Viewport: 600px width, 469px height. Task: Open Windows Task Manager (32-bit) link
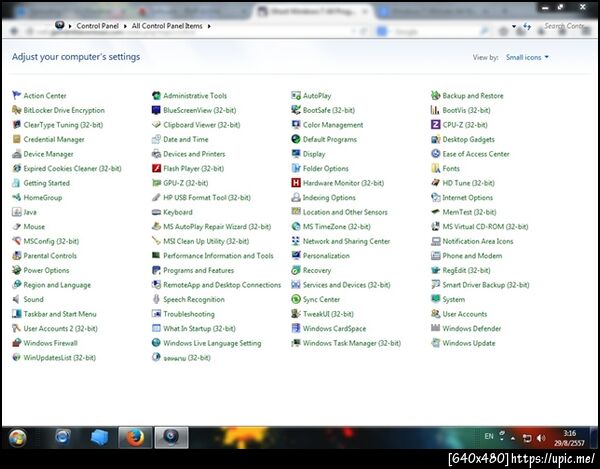pyautogui.click(x=352, y=343)
